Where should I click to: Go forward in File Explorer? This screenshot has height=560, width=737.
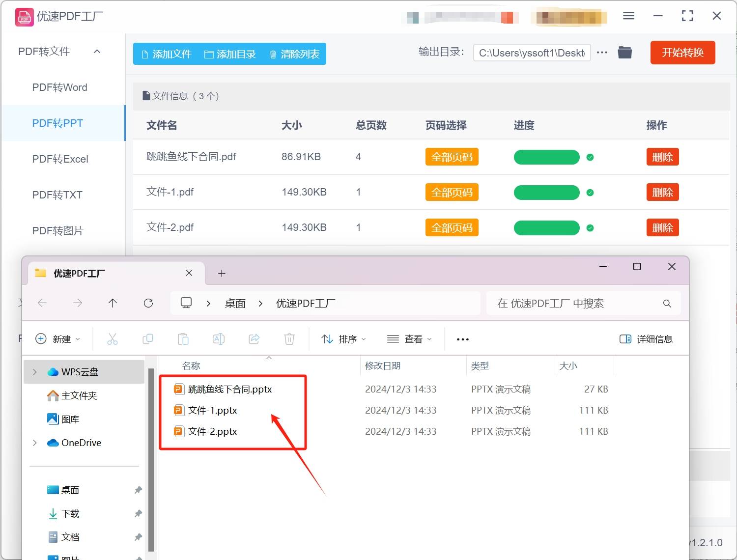[78, 303]
